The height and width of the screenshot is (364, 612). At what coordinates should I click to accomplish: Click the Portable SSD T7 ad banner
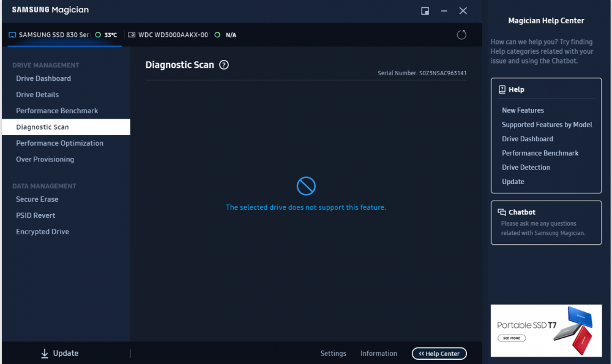pyautogui.click(x=546, y=330)
